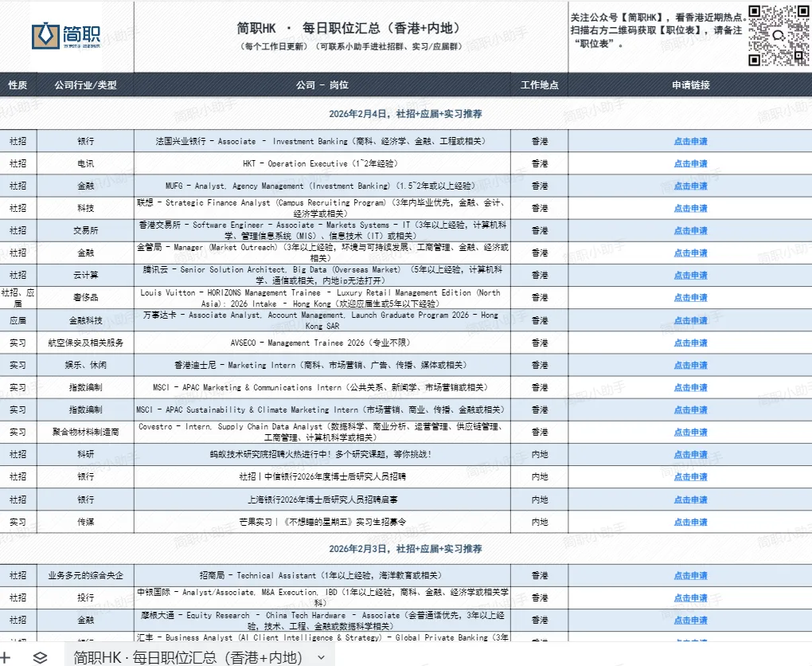Open 点击申请 link for 中银国际 Analyst row
Screen dimensions: 812x666
pyautogui.click(x=690, y=597)
